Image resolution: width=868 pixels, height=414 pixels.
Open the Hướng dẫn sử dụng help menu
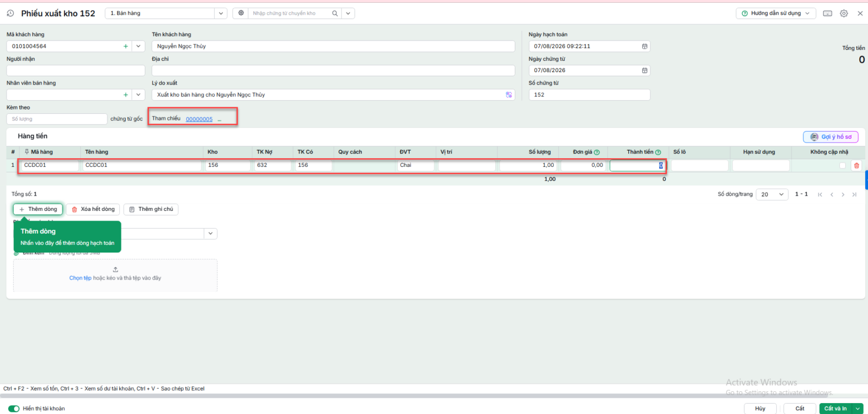click(776, 14)
